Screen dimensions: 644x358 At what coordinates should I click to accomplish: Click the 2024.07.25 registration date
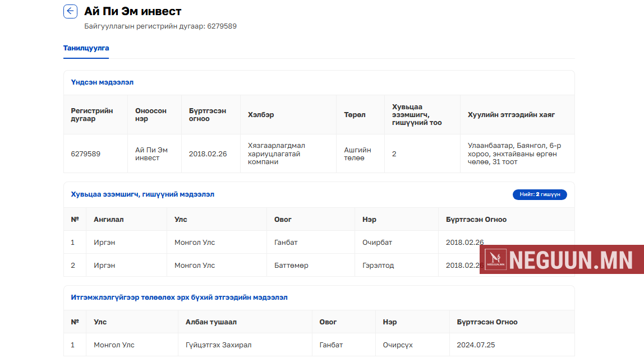click(x=476, y=345)
